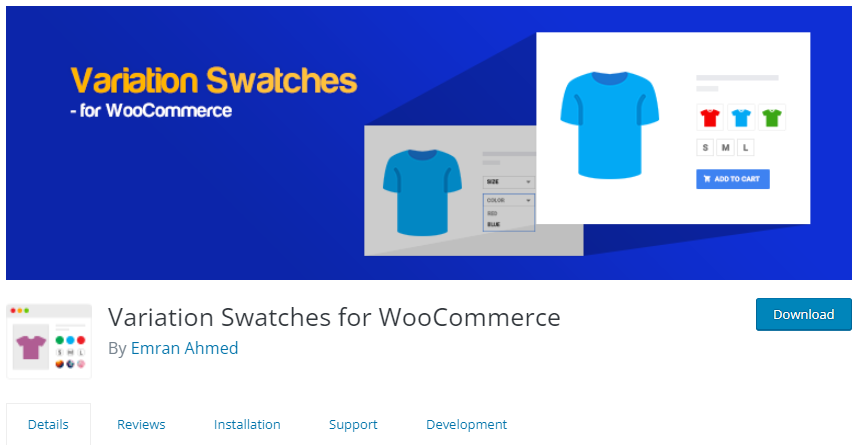Viewport: 857px width, 445px height.
Task: Open the COLOR dropdown in banner
Action: click(508, 201)
